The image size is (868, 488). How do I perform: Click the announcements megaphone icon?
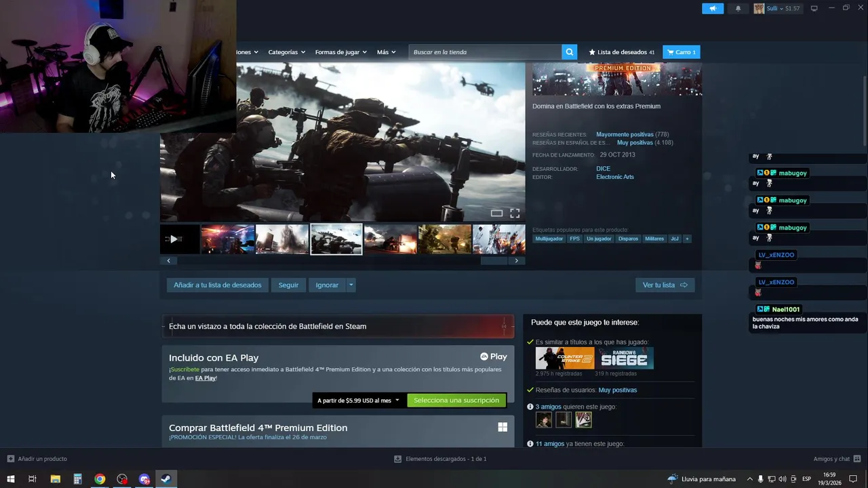coord(713,8)
